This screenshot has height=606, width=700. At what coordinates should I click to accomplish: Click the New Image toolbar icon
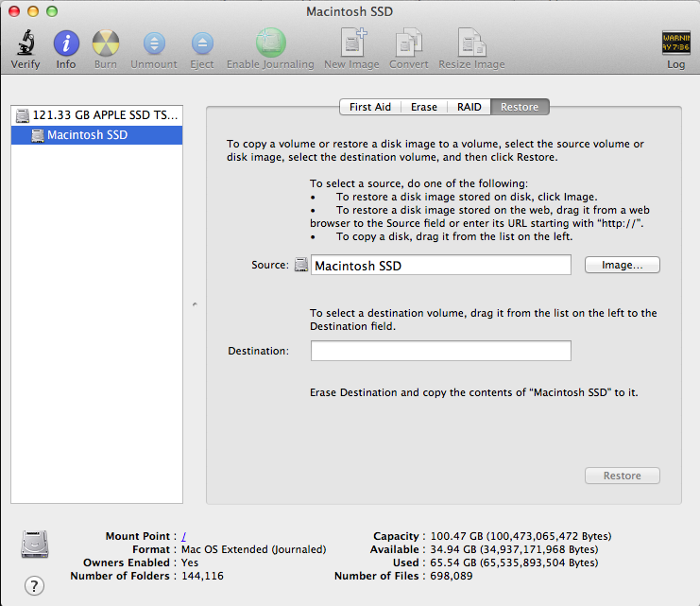(x=352, y=43)
